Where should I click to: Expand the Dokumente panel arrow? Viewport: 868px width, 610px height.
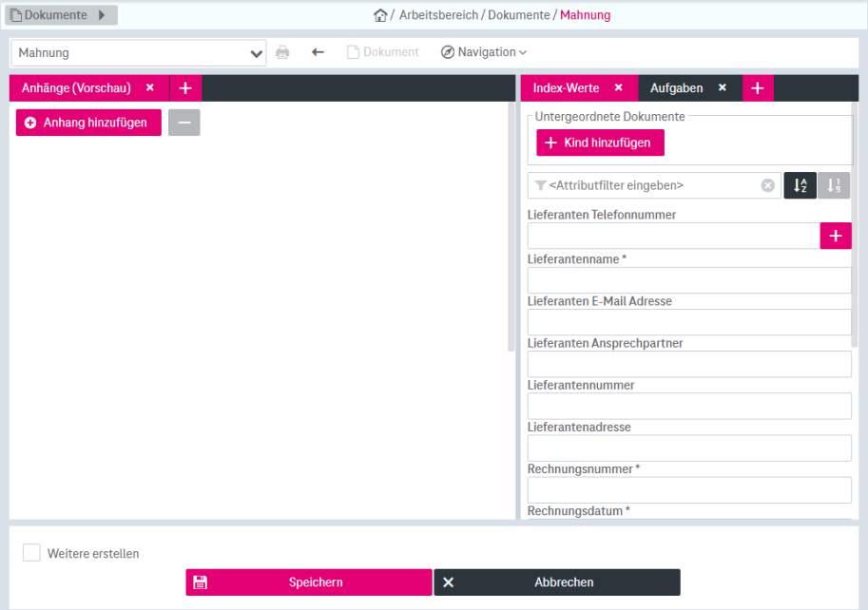102,15
